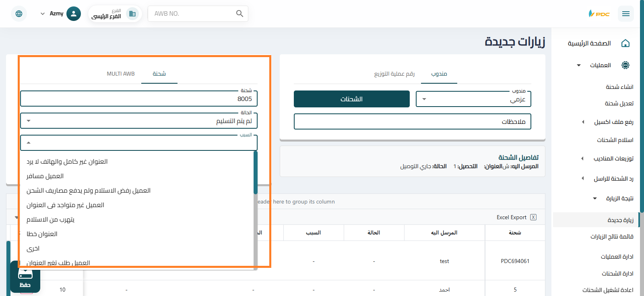The width and height of the screenshot is (644, 296).
Task: Select the العميل مسافر reason option
Action: point(45,176)
